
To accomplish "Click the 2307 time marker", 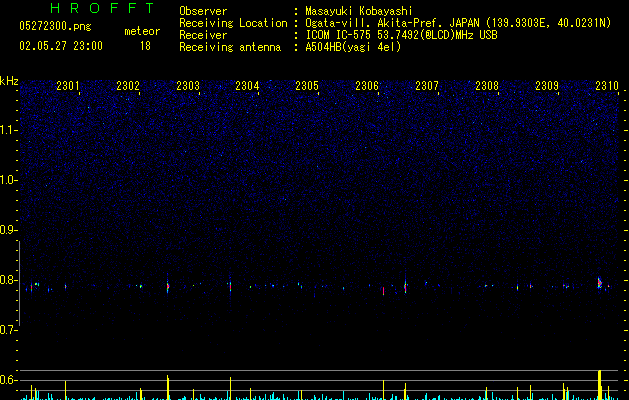I will 427,85.
